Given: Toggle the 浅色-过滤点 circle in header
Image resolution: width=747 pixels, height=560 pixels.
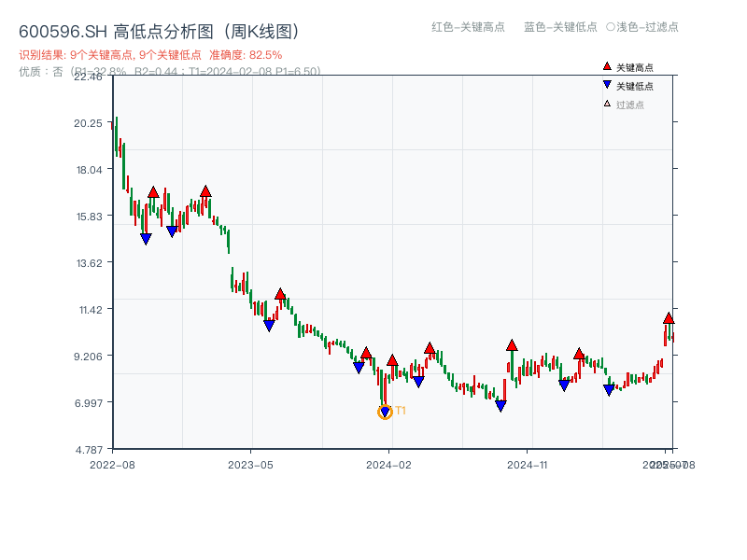Looking at the screenshot, I should (x=610, y=27).
